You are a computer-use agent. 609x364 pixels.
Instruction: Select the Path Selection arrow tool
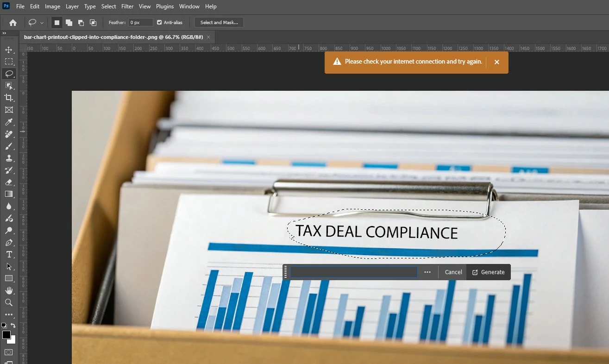click(9, 267)
